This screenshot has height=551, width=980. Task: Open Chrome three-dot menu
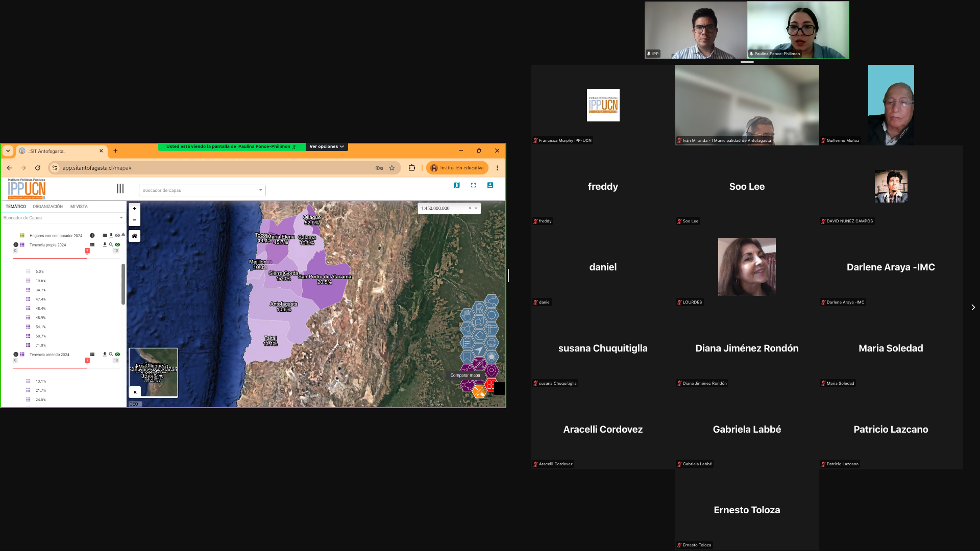[497, 168]
